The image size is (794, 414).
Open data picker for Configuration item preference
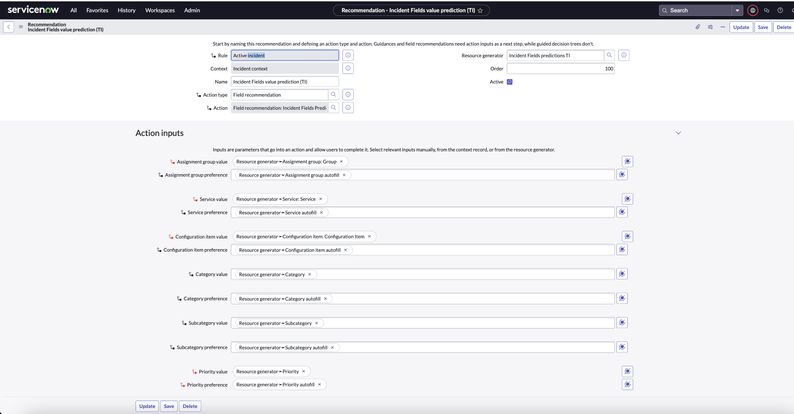(x=622, y=250)
